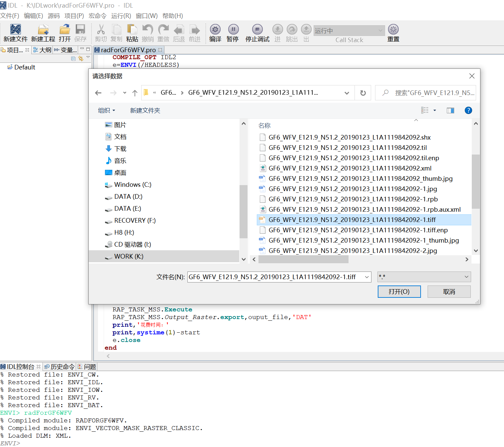Open the 编辑(E) menu

click(x=33, y=16)
